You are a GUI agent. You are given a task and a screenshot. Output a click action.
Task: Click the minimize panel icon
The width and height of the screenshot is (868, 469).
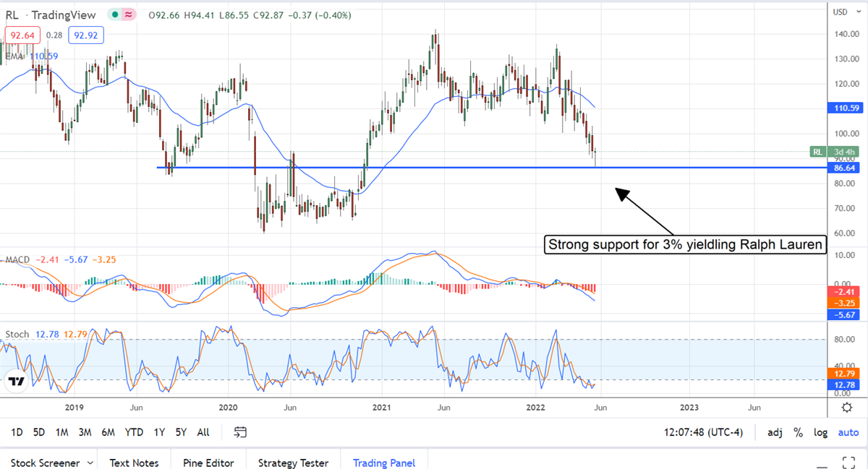[820, 462]
